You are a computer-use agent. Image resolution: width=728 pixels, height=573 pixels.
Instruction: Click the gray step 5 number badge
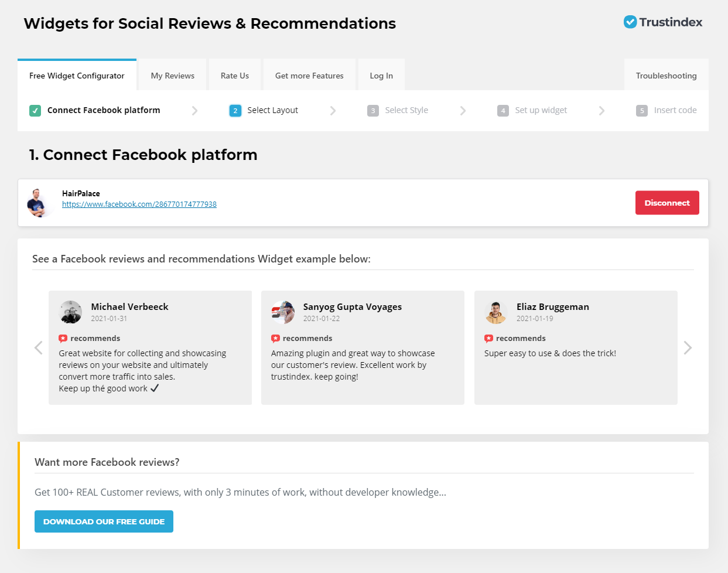(x=642, y=111)
